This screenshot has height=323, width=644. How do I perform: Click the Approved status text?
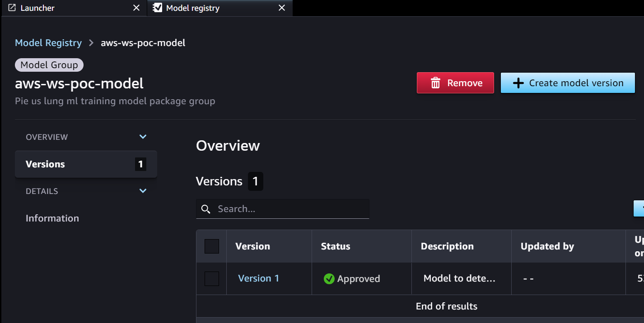(359, 279)
